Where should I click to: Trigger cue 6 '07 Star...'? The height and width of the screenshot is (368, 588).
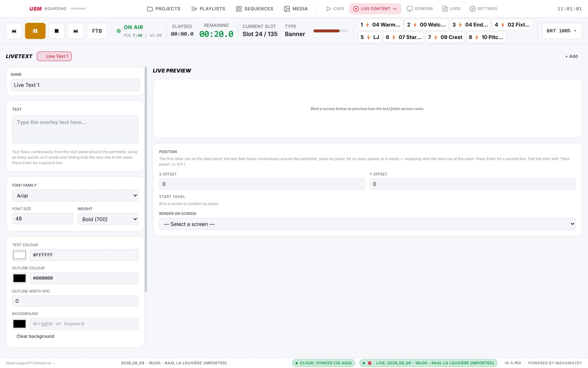pyautogui.click(x=404, y=37)
